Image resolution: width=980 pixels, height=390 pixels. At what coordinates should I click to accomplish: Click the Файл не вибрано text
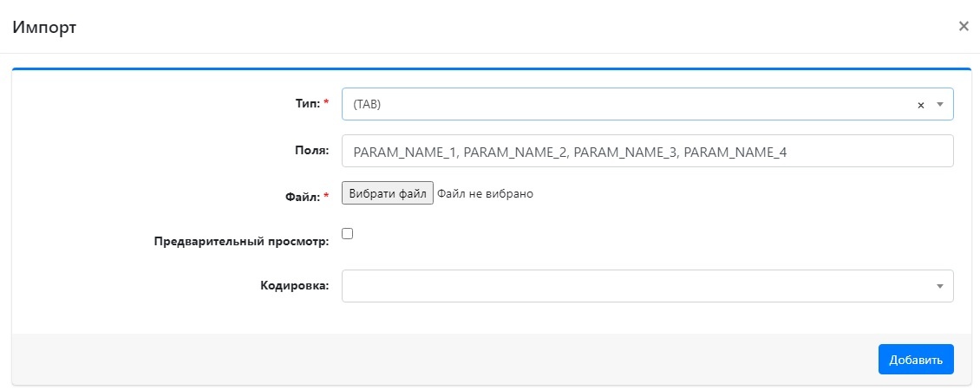pos(485,193)
